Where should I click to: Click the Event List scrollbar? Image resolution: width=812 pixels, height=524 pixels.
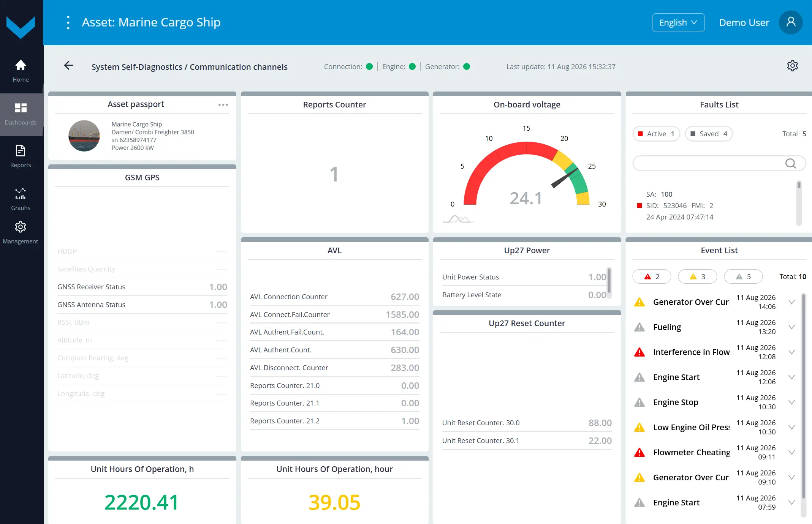point(803,404)
